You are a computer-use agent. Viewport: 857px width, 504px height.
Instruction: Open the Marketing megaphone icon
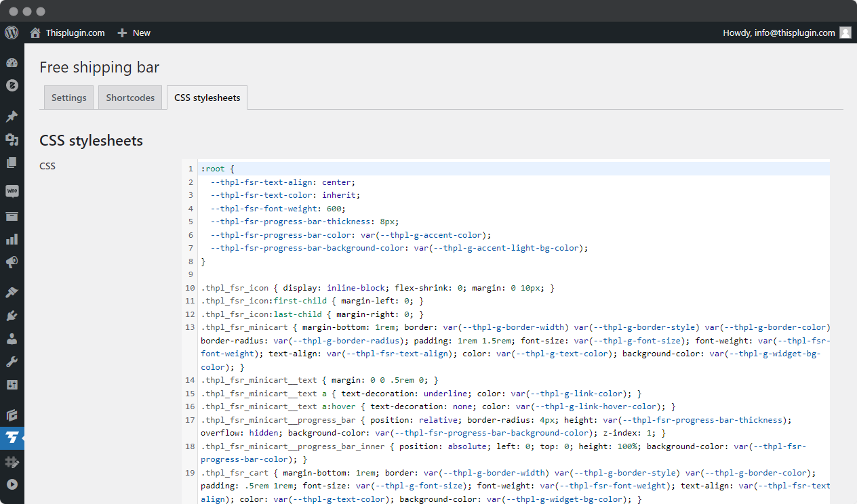pos(12,262)
